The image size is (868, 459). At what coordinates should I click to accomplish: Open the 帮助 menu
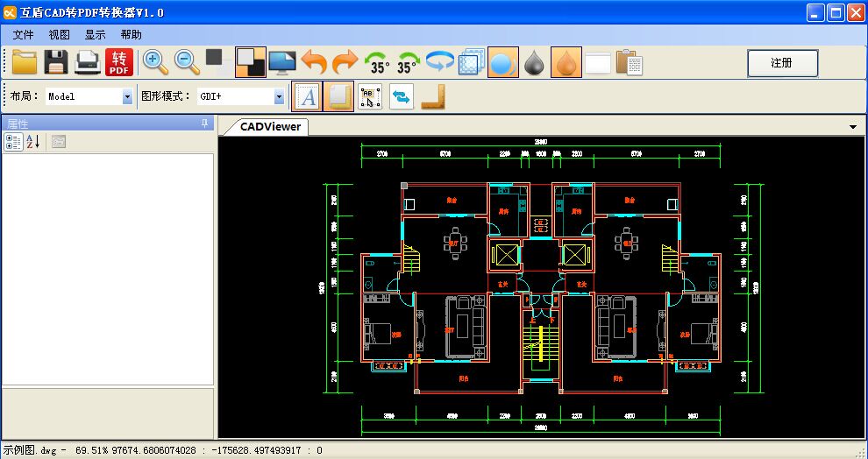coord(131,35)
